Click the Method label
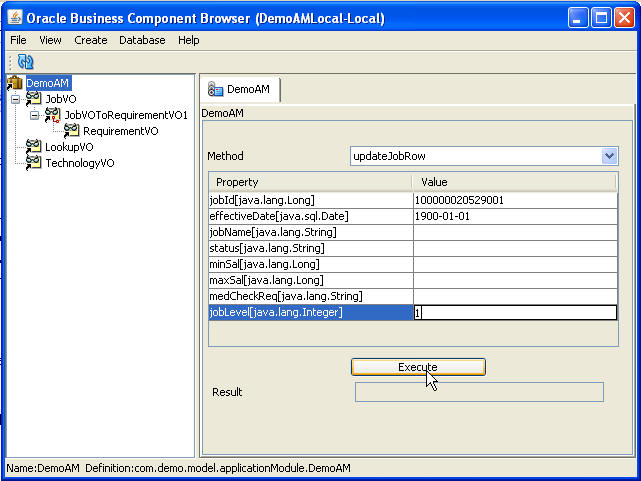The width and height of the screenshot is (641, 481). [225, 156]
